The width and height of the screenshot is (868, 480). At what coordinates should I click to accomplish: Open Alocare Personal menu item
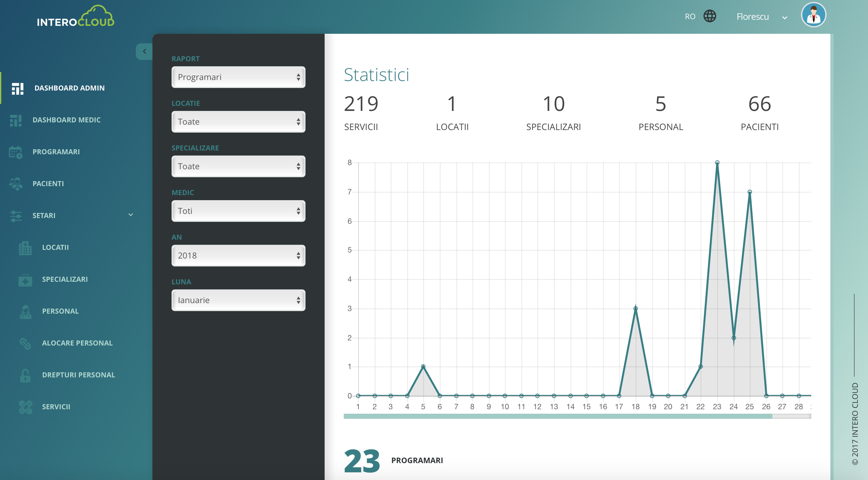(77, 343)
